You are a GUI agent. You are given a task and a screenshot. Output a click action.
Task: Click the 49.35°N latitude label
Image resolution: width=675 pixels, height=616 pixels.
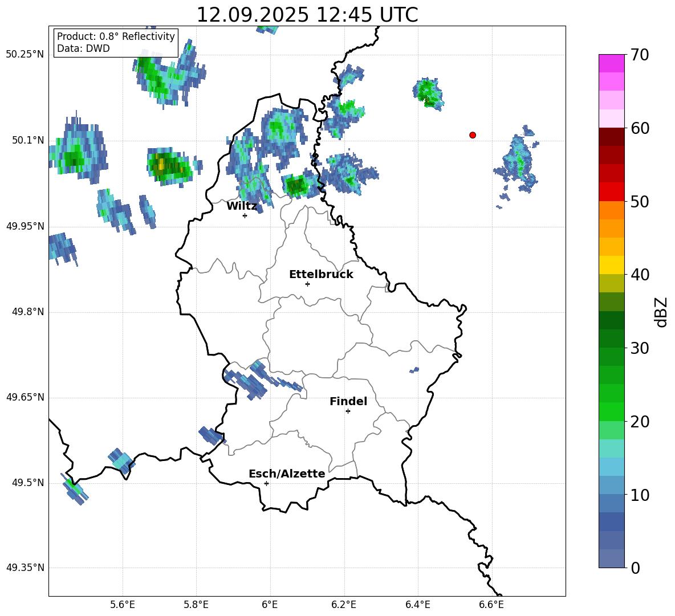25,568
